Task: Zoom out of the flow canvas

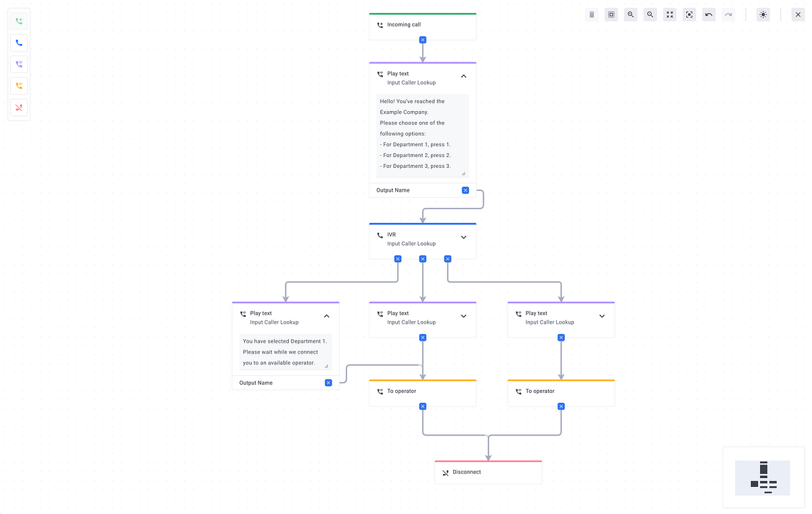Action: click(650, 14)
